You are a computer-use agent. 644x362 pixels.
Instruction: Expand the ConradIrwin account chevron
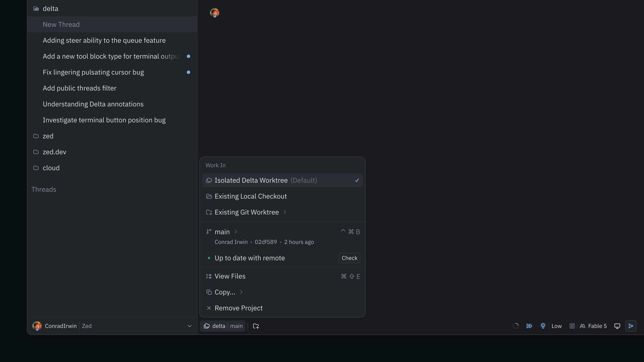coord(190,326)
